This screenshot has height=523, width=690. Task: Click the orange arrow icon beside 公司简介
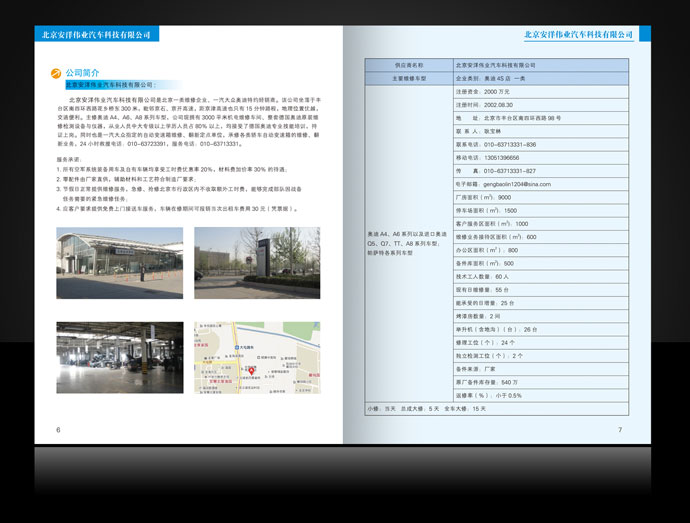[56, 73]
